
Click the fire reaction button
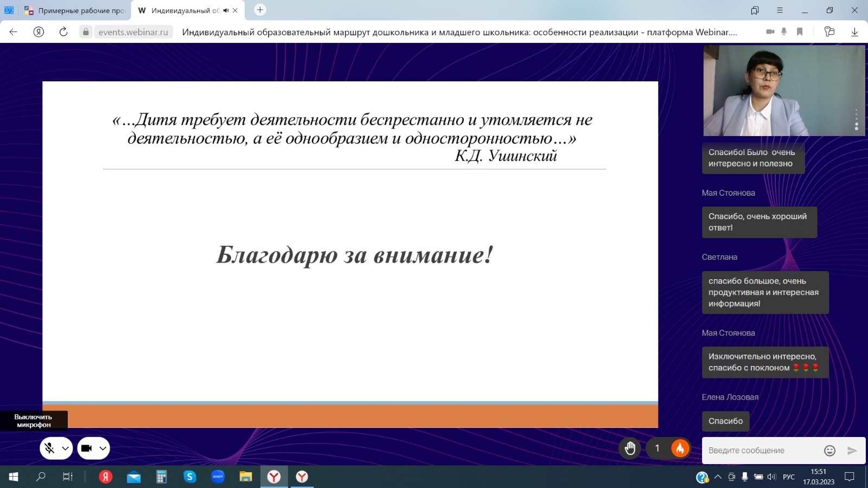[x=680, y=448]
